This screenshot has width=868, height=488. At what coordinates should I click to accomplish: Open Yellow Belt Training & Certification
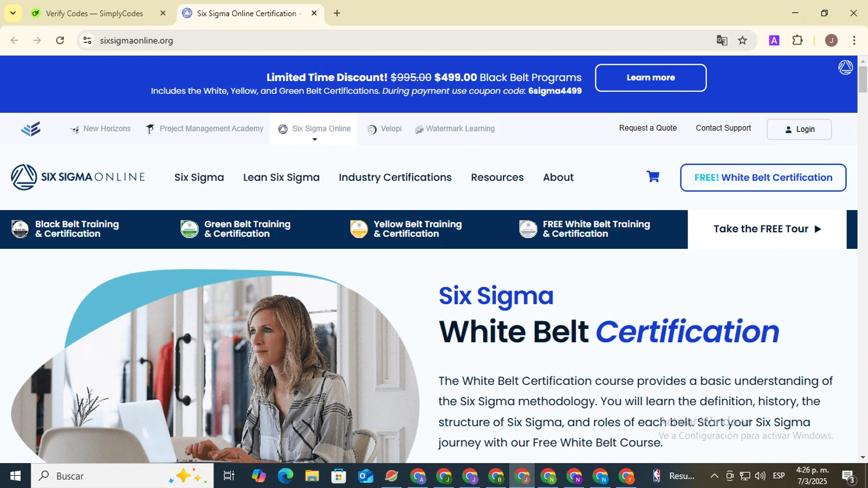[x=406, y=229]
